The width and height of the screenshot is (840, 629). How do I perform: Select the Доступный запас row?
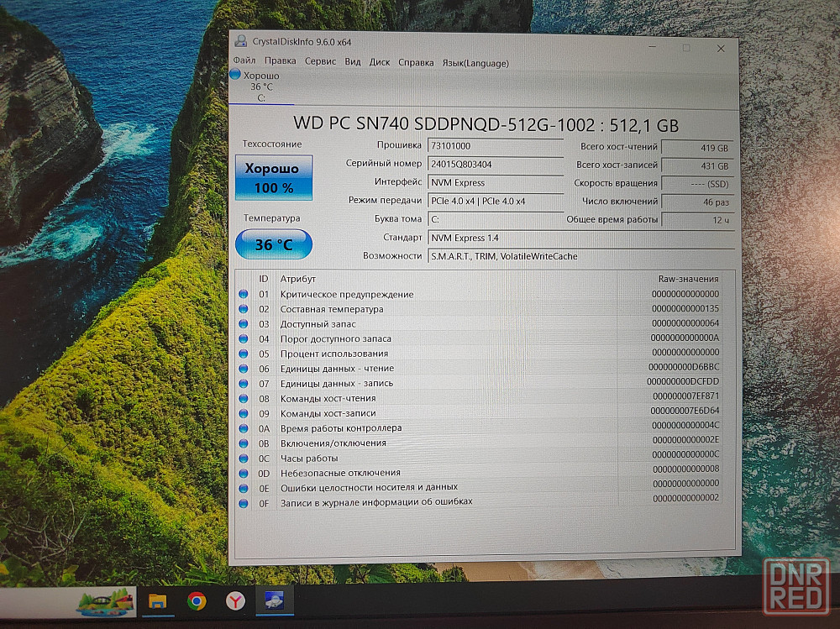click(480, 323)
